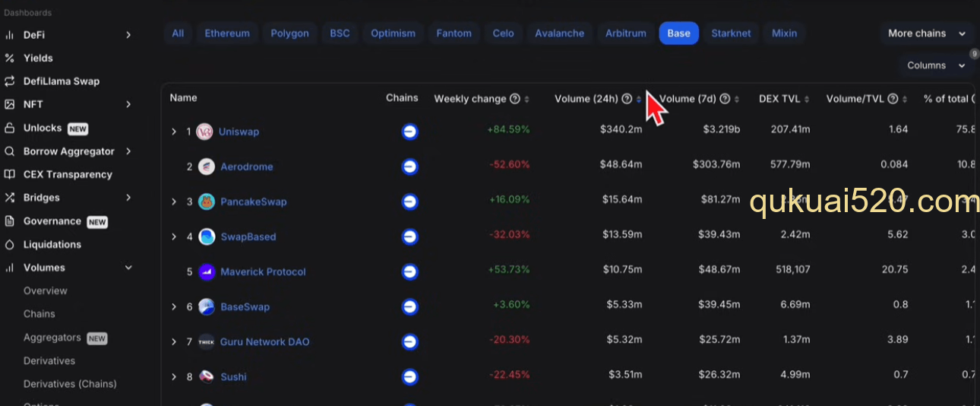Select the BSC chain tab

click(x=340, y=33)
